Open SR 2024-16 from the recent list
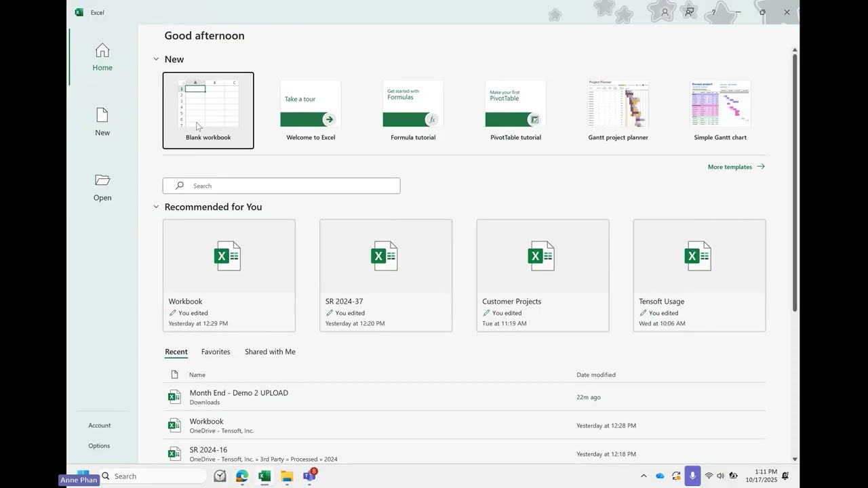 click(465, 453)
